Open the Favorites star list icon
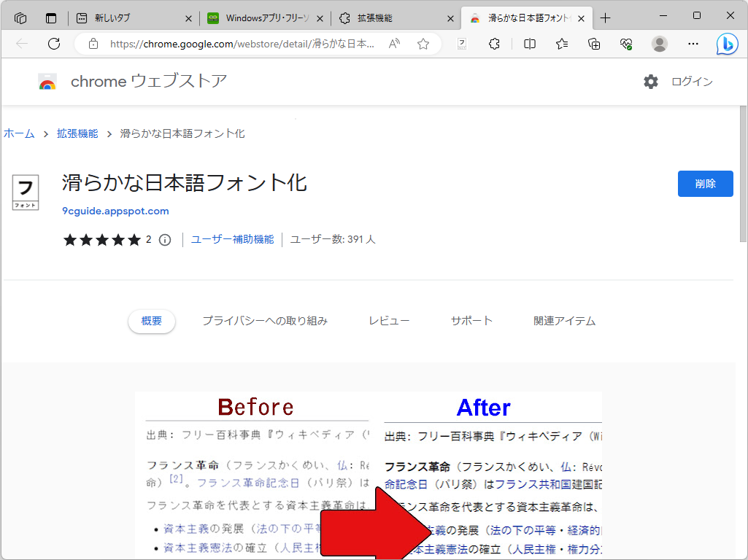 pos(560,44)
